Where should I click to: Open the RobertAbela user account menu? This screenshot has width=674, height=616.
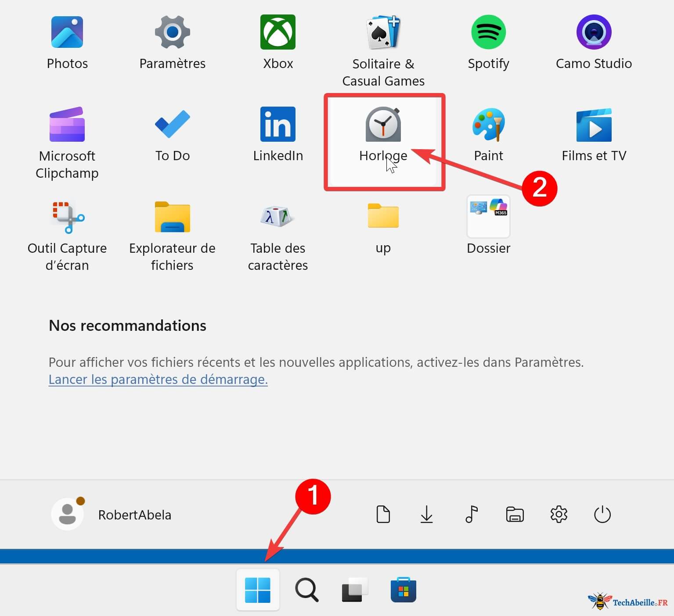[112, 514]
